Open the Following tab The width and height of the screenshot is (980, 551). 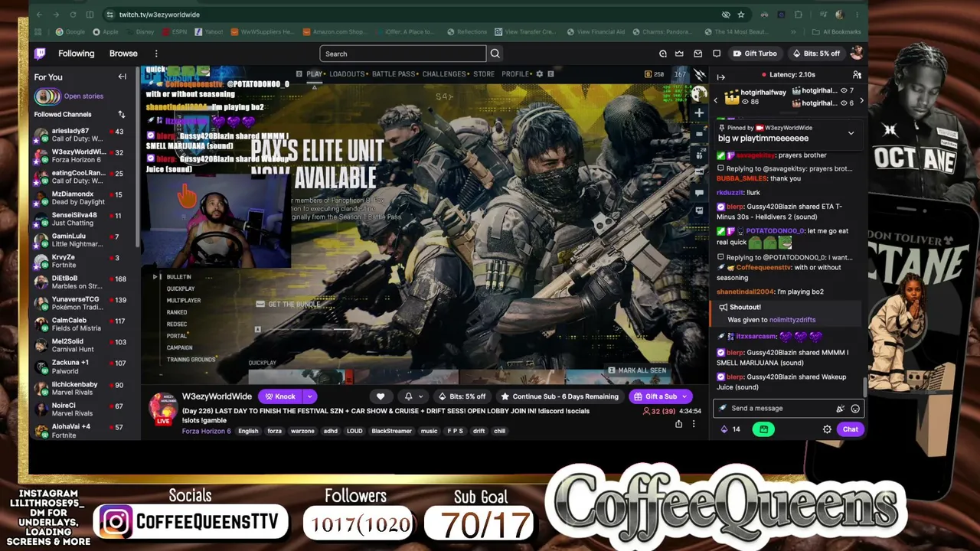77,54
